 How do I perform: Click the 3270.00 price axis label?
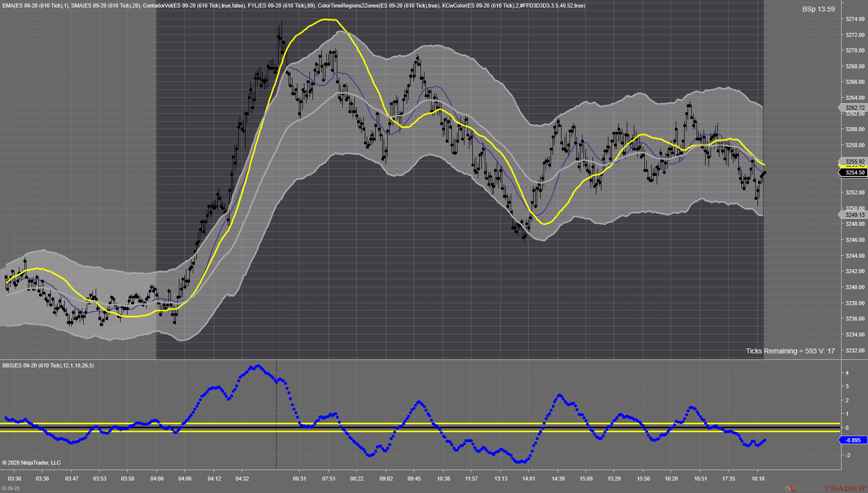(855, 51)
